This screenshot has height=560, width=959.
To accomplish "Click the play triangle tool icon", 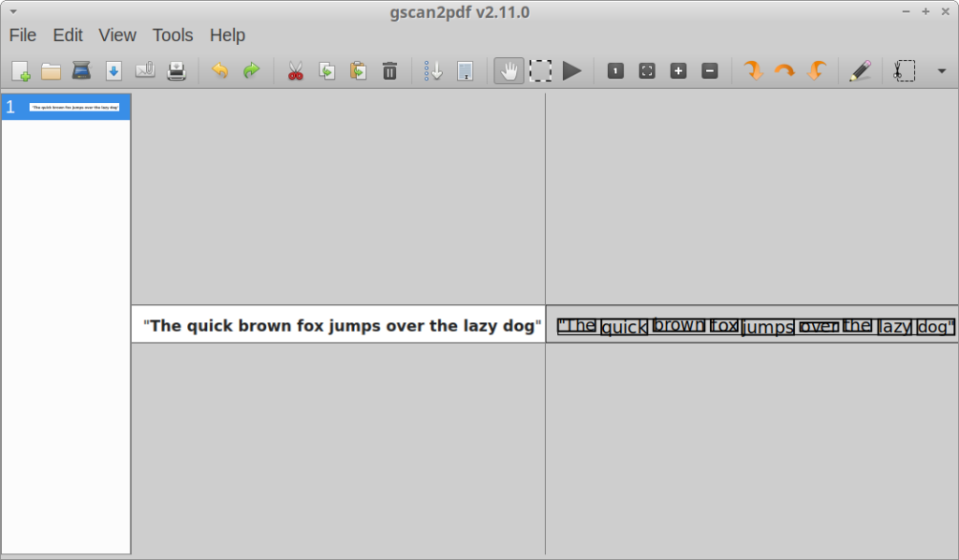I will coord(572,71).
